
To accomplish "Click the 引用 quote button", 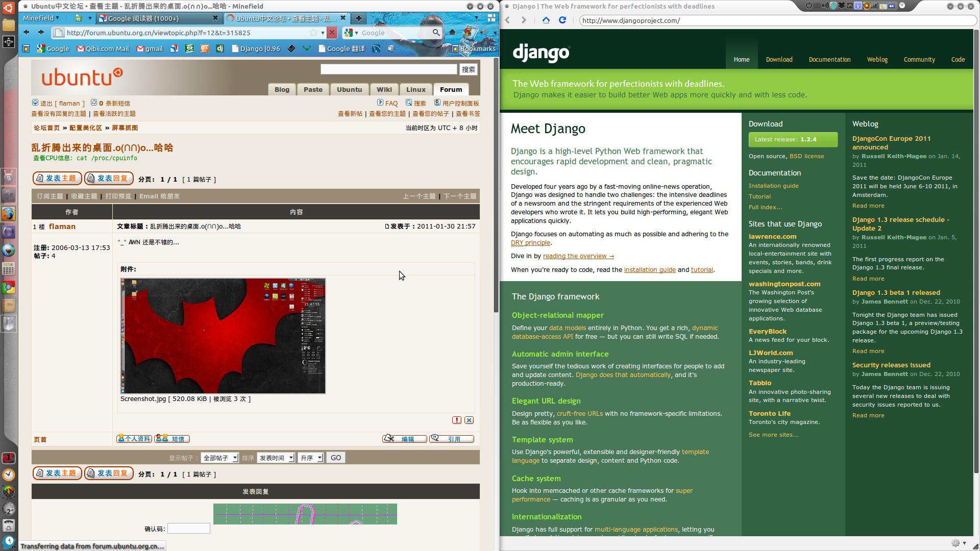I will tap(451, 439).
